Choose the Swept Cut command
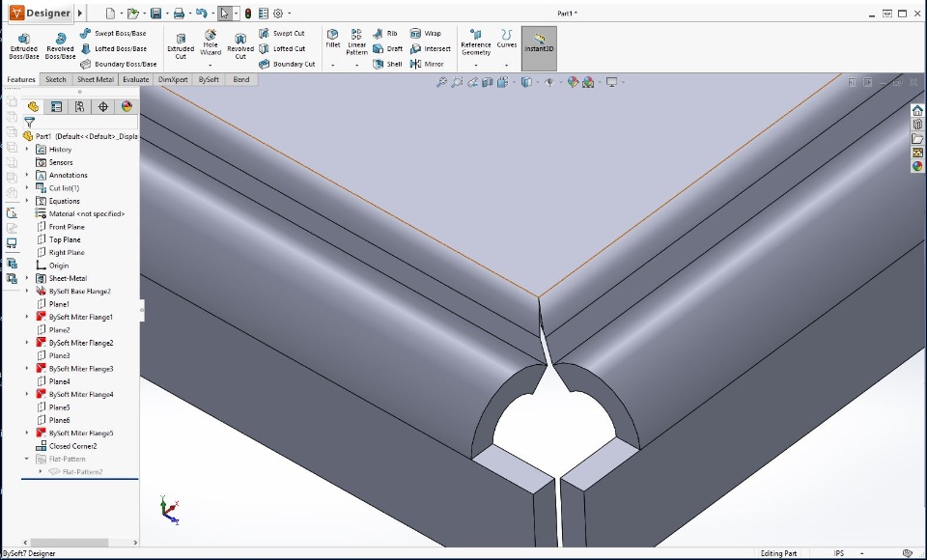Screen dimensions: 927x560 [282, 33]
